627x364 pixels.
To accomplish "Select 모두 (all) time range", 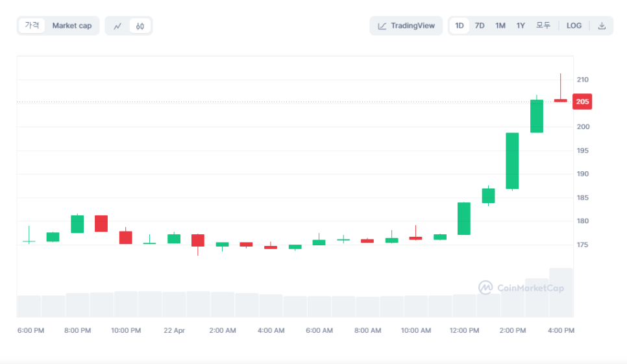I will click(543, 26).
